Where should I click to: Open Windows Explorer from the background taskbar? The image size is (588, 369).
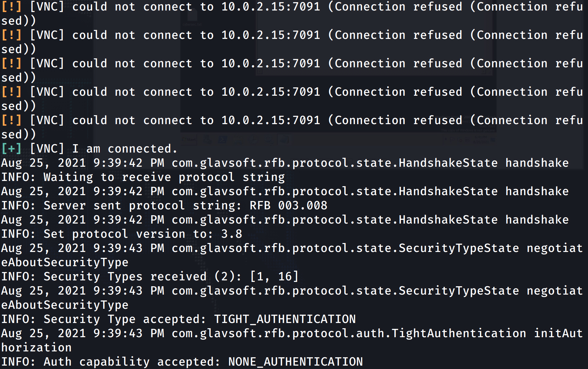pyautogui.click(x=238, y=140)
